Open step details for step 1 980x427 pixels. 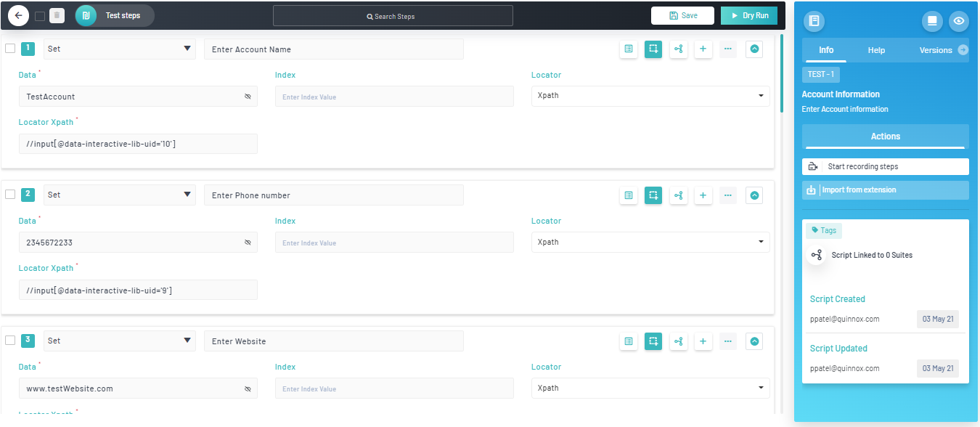coord(629,49)
